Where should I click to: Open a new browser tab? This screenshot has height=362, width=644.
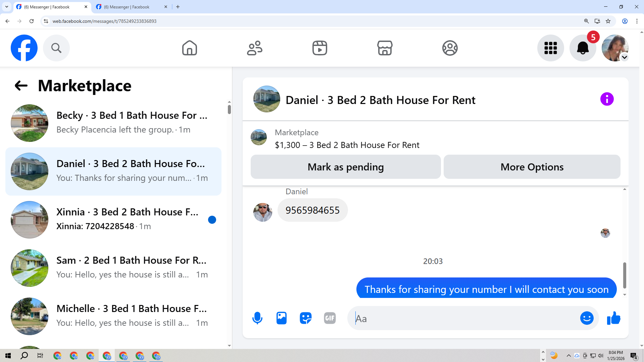(178, 7)
